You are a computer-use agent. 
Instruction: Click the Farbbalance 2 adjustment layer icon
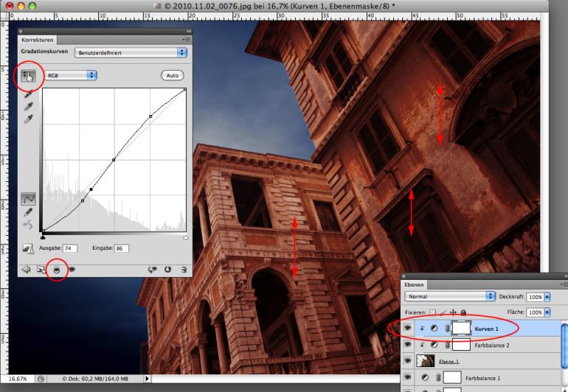(x=434, y=346)
